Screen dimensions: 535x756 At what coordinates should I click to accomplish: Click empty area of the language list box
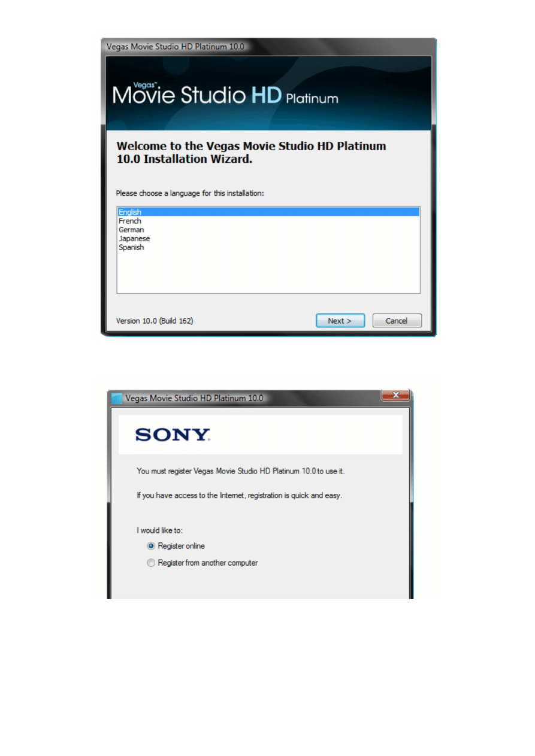pyautogui.click(x=268, y=272)
